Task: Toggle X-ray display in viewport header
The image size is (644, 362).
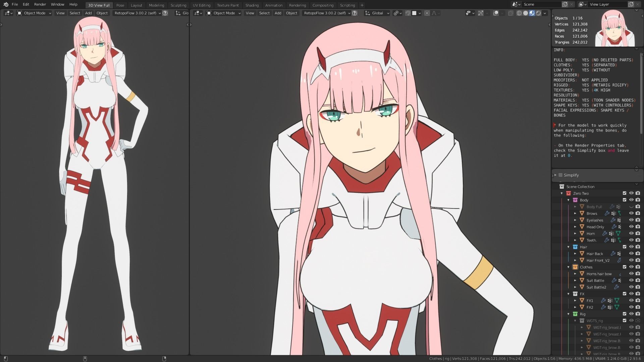Action: tap(511, 13)
